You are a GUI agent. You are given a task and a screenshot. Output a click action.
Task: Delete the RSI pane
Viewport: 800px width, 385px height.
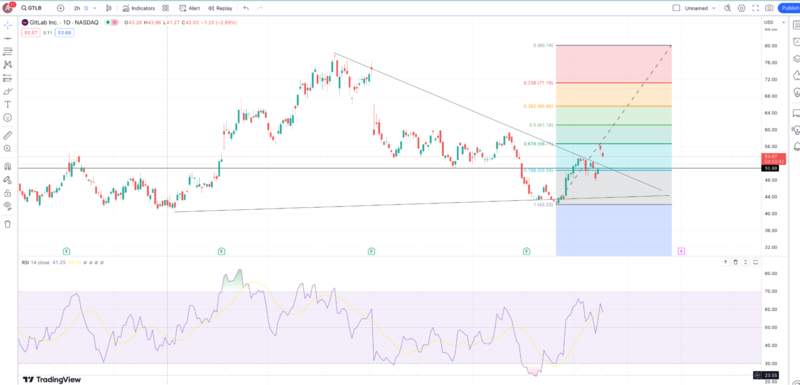point(735,262)
